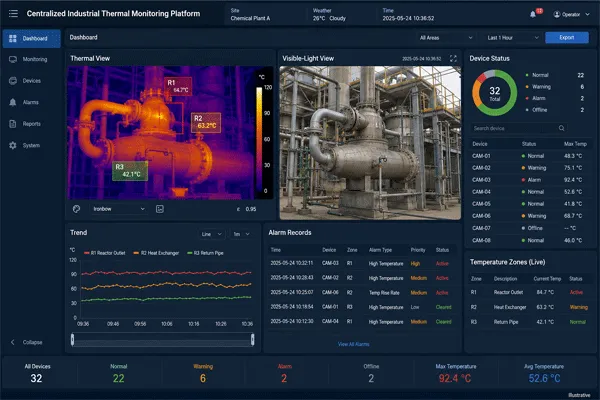Select the 10:12:30 CAM-04 alarm record
The width and height of the screenshot is (600, 400).
[362, 322]
